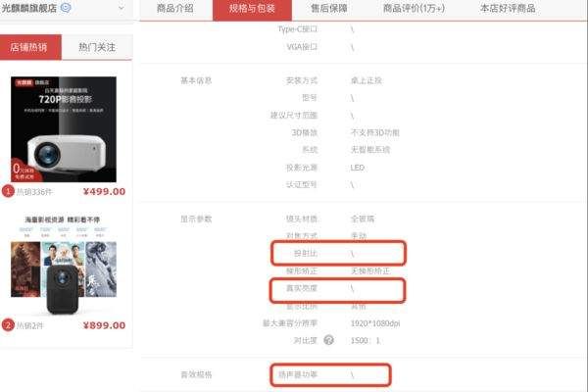Switch to the 售后保障 tab

329,9
